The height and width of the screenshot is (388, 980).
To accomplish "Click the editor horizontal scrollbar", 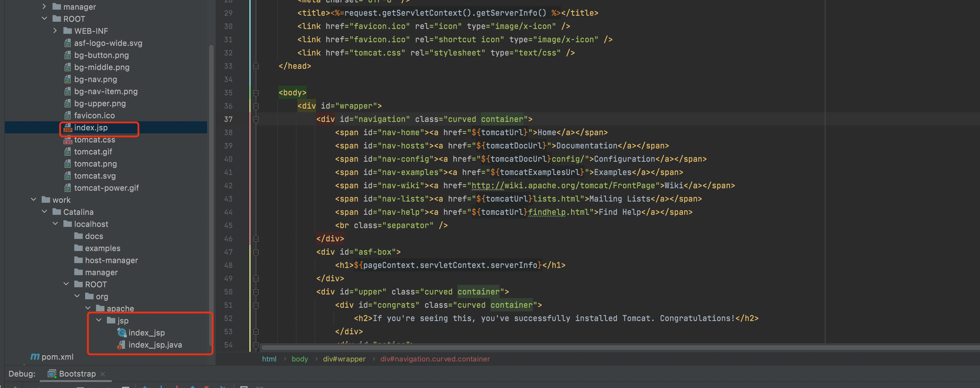I will (620, 347).
